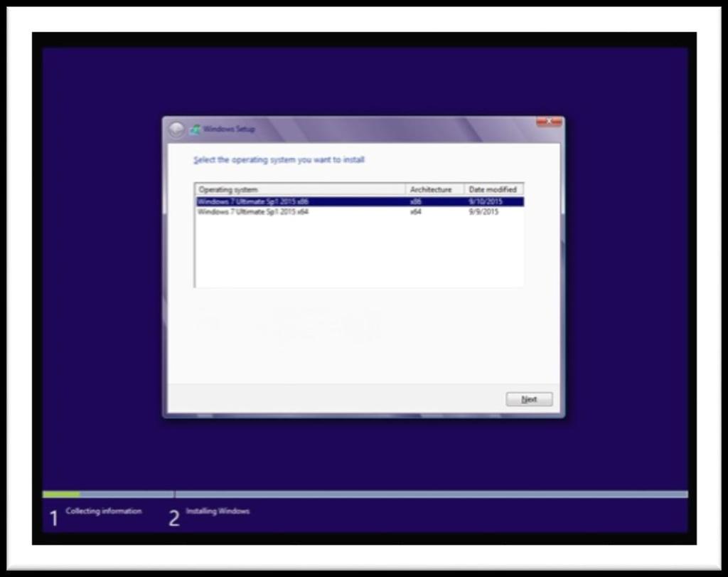Click the Installing Windows step label
The width and height of the screenshot is (728, 577).
218,511
